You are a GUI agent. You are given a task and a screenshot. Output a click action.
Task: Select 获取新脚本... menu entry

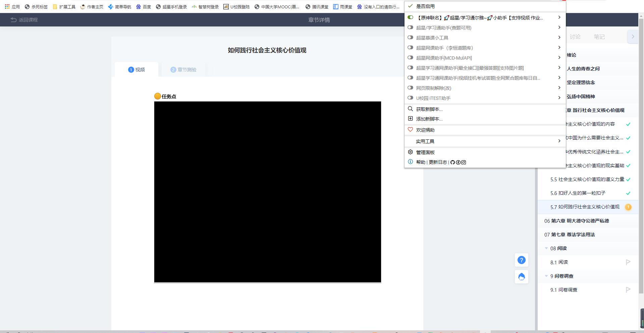pos(485,109)
